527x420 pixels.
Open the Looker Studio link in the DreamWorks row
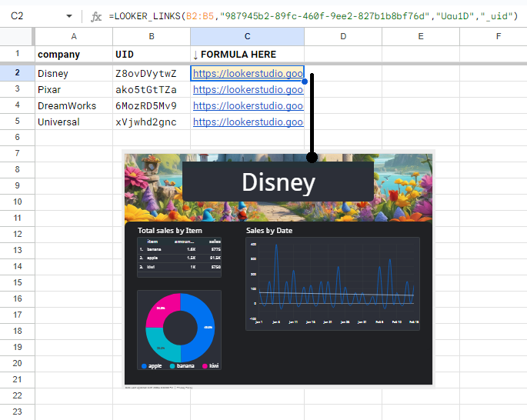pyautogui.click(x=248, y=105)
